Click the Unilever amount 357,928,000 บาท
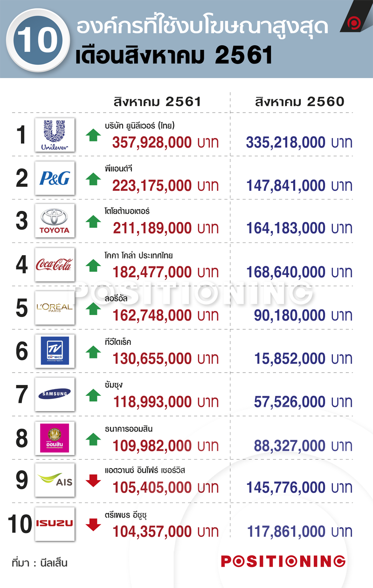Screen dimensions: 373x588 [x=166, y=143]
